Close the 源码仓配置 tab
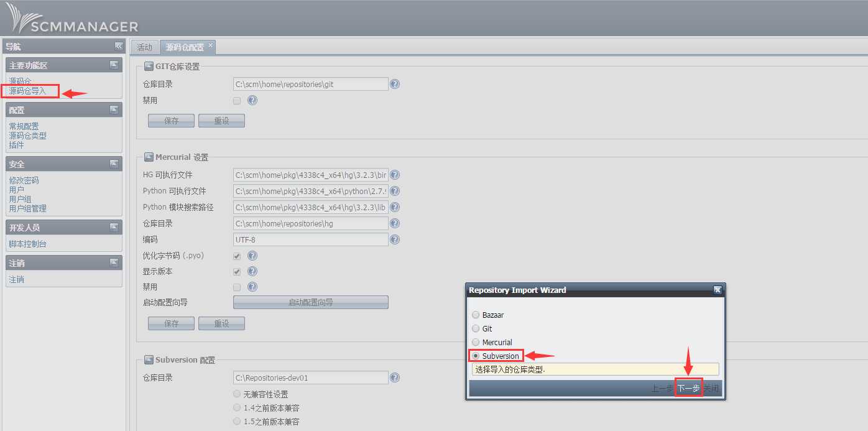Screen dimensions: 868x431 click(210, 45)
